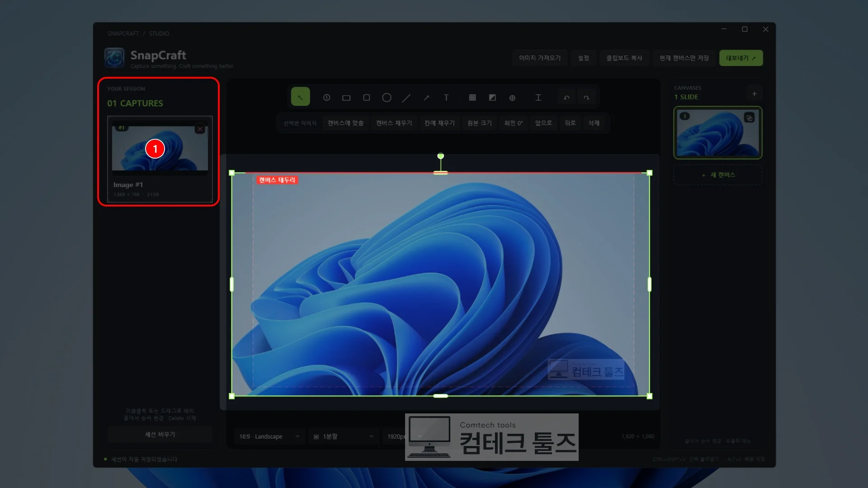The width and height of the screenshot is (868, 488).
Task: Click 캔버스에 맞춤 fit to canvas
Action: (345, 123)
